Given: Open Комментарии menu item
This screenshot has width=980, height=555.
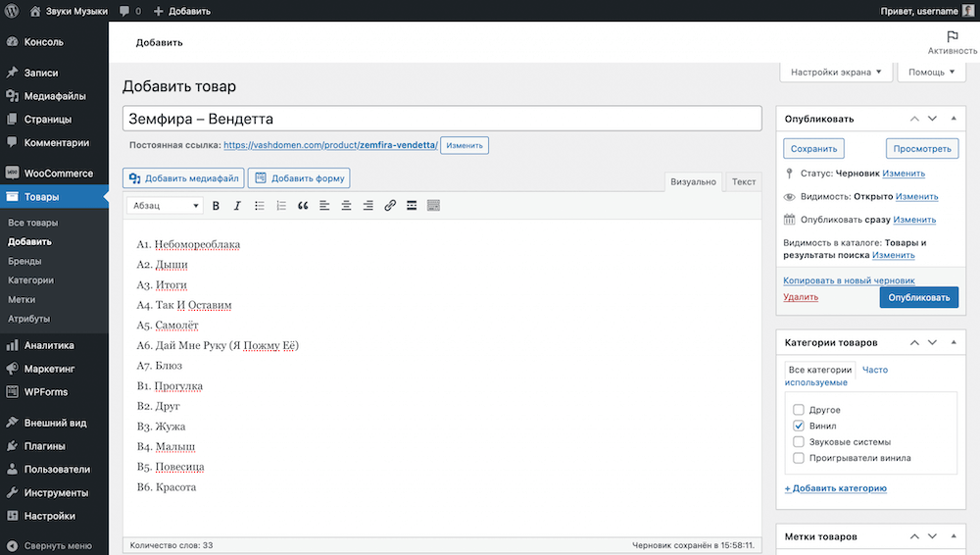Looking at the screenshot, I should [x=54, y=142].
